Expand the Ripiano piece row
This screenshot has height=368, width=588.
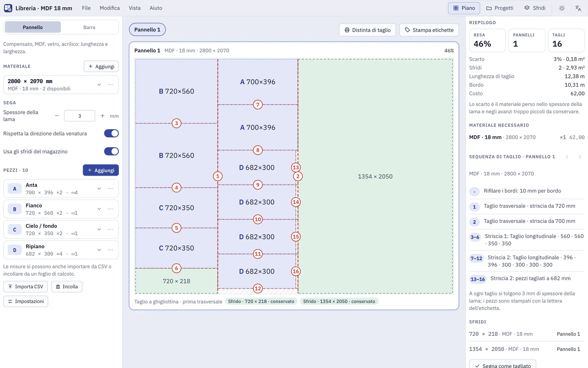[99, 250]
